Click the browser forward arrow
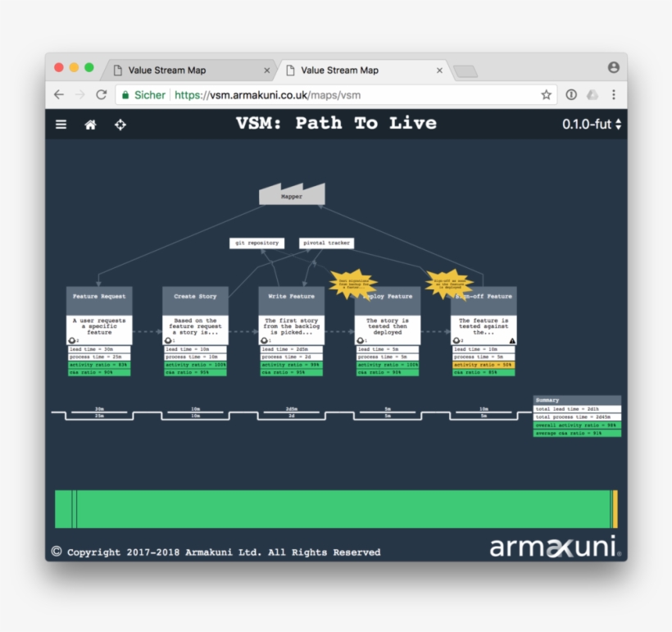672x632 pixels. 79,95
